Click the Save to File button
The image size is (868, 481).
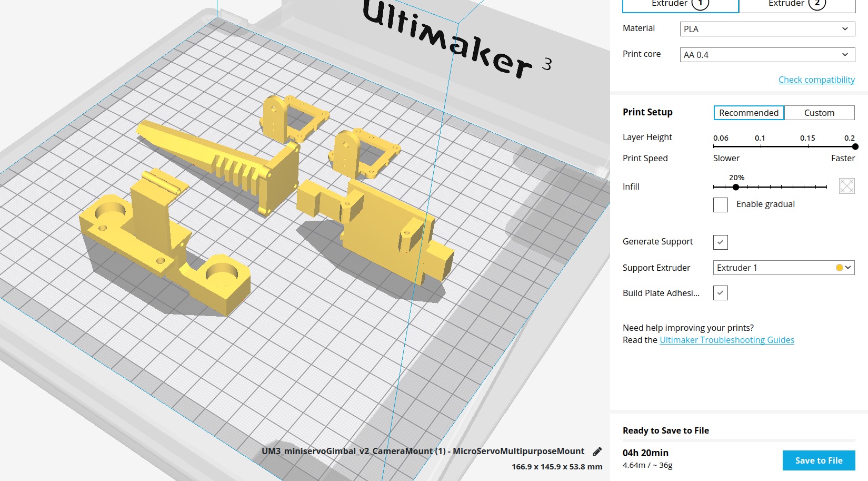point(819,460)
